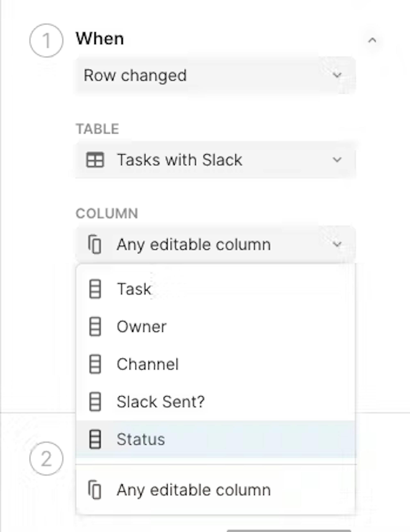Click the copy icon in the Column field
This screenshot has height=532, width=410.
(x=95, y=244)
